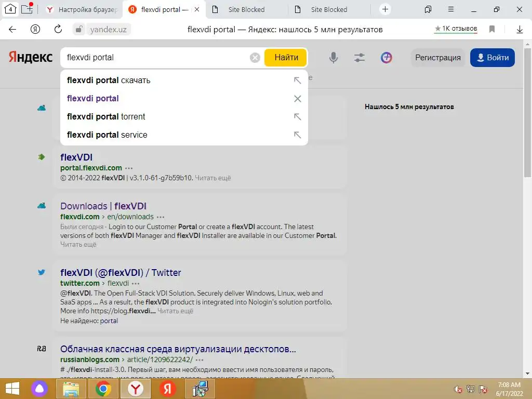The width and height of the screenshot is (532, 399).
Task: Bookmark this page with bookmark icon
Action: 492,29
